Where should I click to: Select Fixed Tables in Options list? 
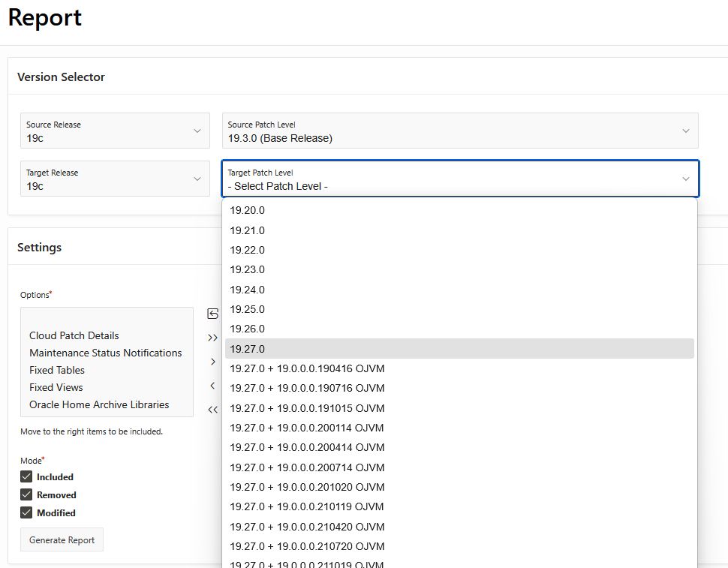tap(57, 370)
